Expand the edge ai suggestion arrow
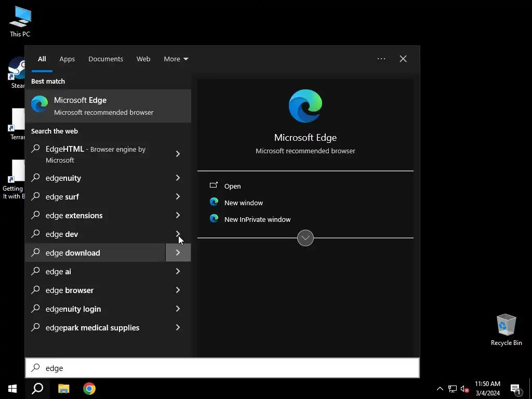532x399 pixels. click(178, 271)
